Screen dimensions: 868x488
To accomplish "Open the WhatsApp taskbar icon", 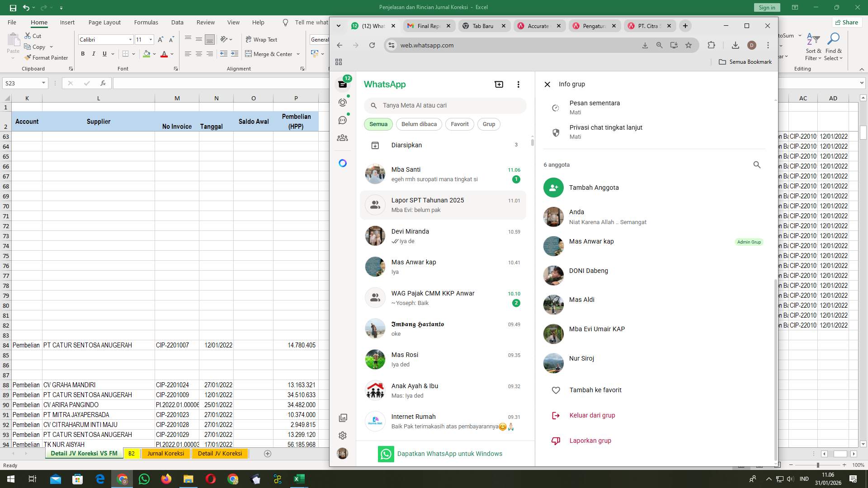I will click(x=144, y=479).
